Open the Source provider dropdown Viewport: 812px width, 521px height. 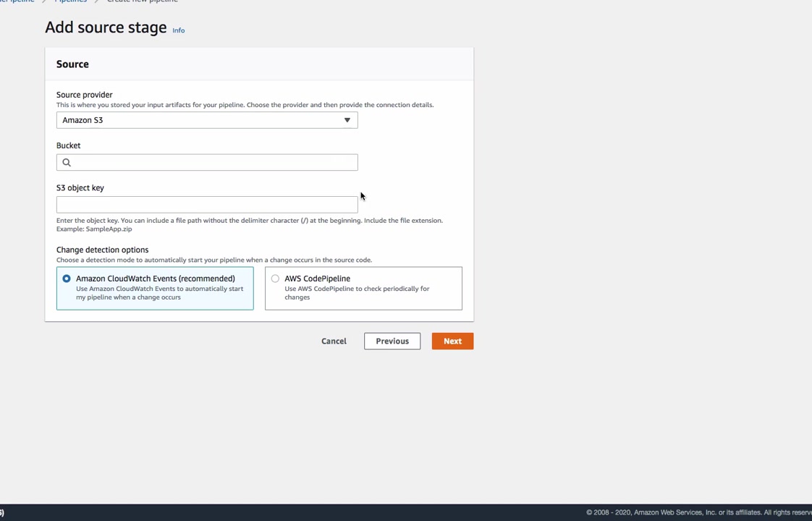[x=207, y=120]
